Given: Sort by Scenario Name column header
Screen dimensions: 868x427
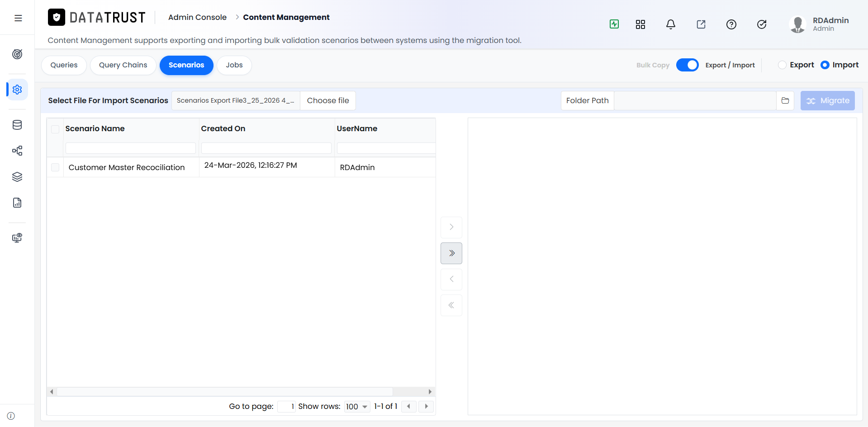Looking at the screenshot, I should (x=95, y=128).
